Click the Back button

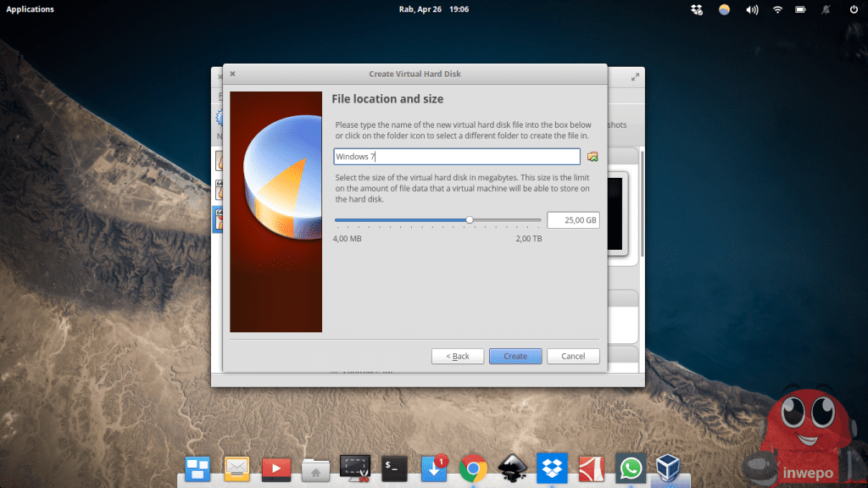click(457, 356)
